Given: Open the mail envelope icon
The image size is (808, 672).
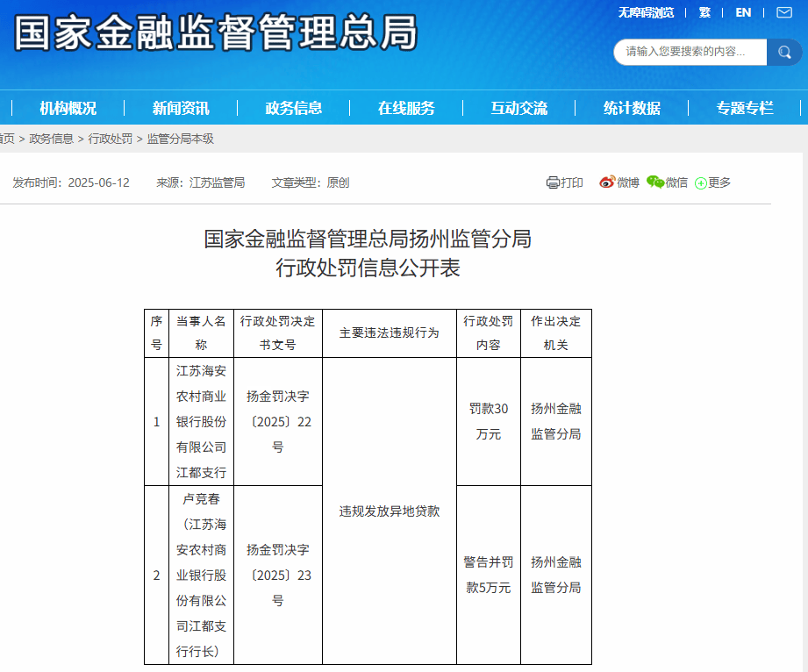Looking at the screenshot, I should pos(784,12).
